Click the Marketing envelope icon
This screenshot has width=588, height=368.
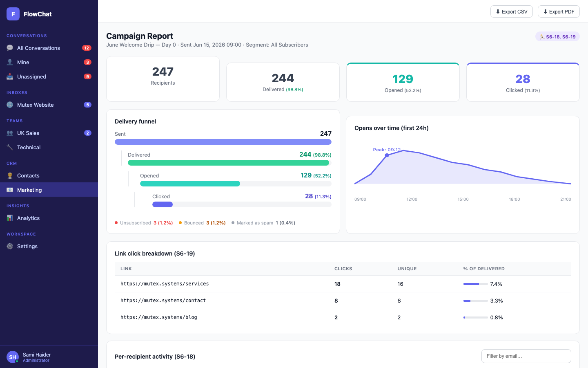(10, 190)
